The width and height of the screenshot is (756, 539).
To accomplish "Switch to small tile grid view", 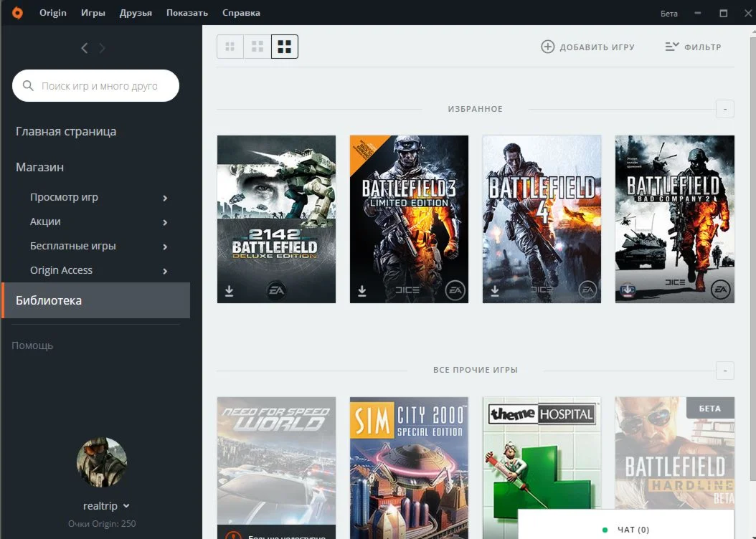I will 230,47.
